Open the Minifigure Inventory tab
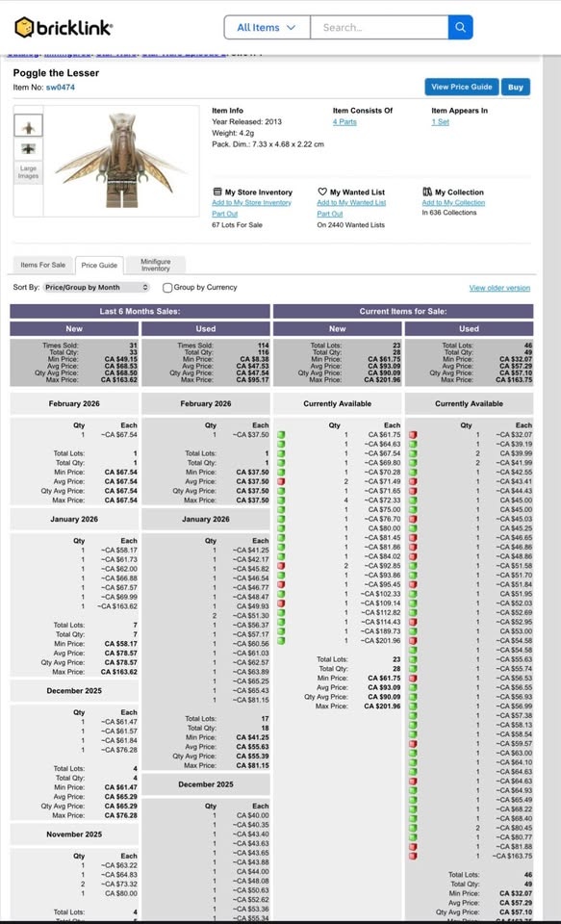 pyautogui.click(x=156, y=266)
